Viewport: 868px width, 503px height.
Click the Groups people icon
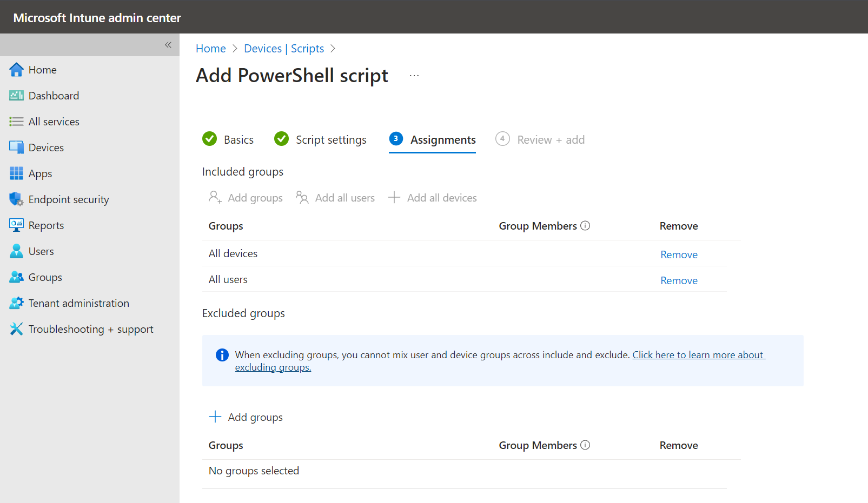tap(17, 277)
